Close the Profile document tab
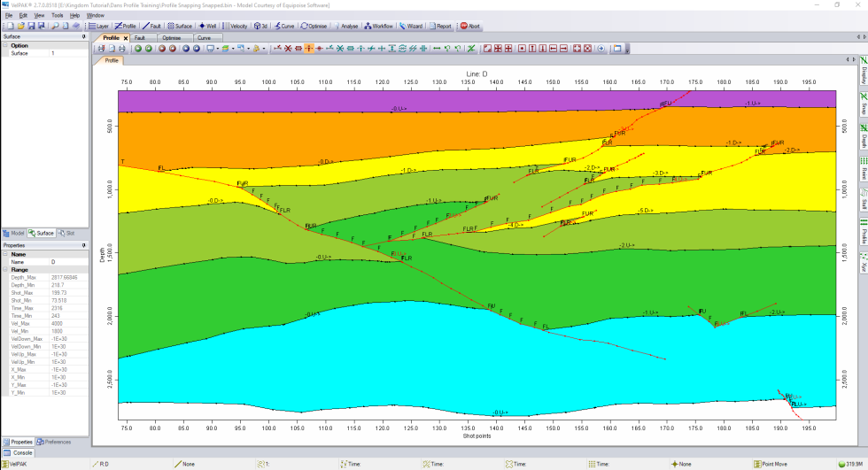Viewport: 868px width, 470px height. click(x=126, y=38)
